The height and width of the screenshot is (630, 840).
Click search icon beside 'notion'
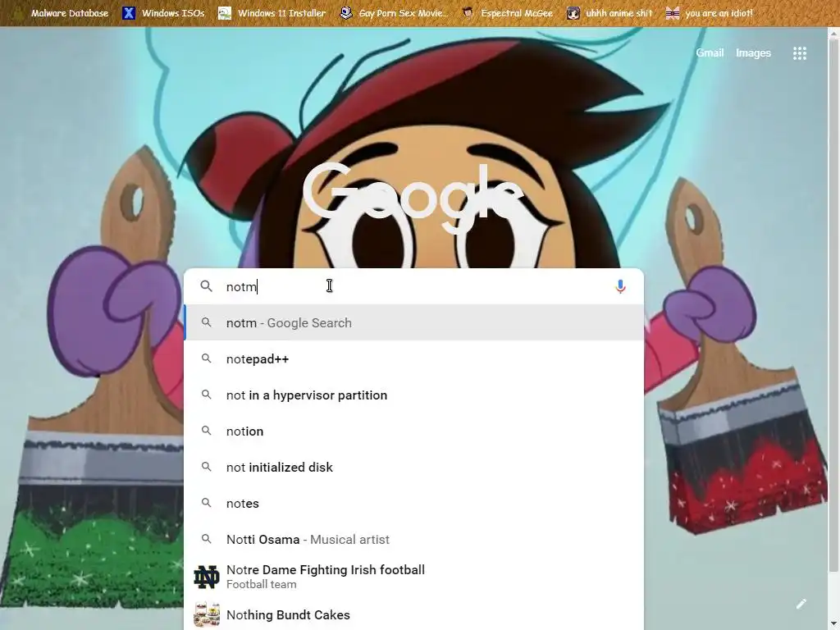click(206, 431)
